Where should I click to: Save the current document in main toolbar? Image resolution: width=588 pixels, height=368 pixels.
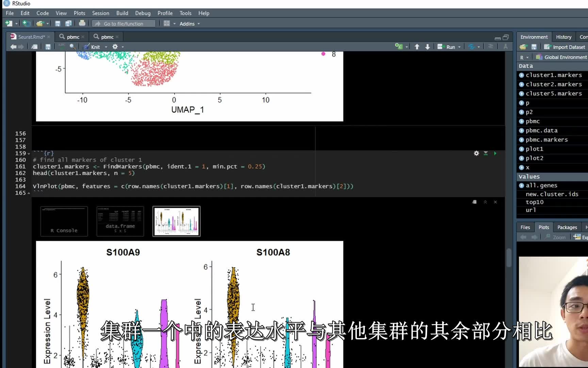(58, 24)
